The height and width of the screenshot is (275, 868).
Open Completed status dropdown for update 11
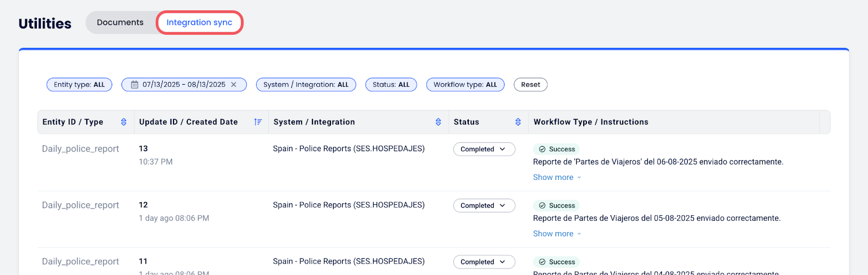click(x=484, y=262)
